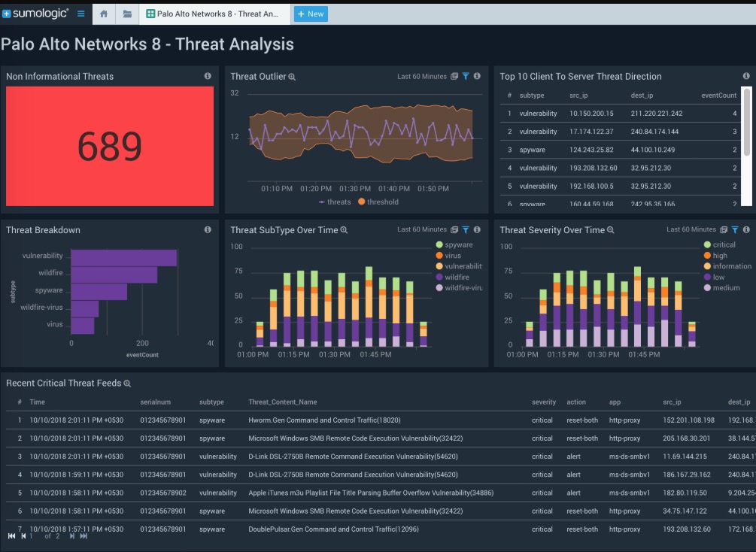Viewport: 756px width, 552px height.
Task: Go to the next page of critical threat feeds
Action: tap(73, 535)
